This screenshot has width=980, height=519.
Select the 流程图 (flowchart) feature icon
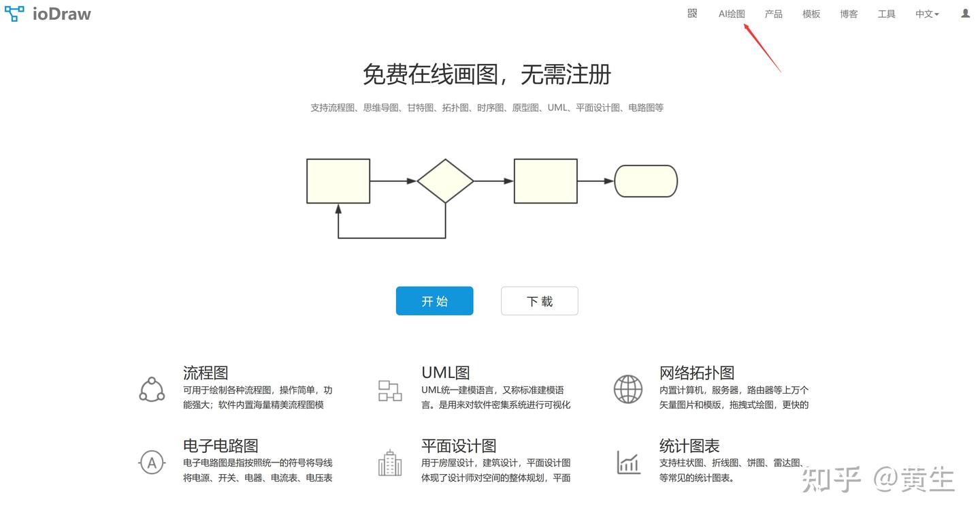pyautogui.click(x=151, y=389)
